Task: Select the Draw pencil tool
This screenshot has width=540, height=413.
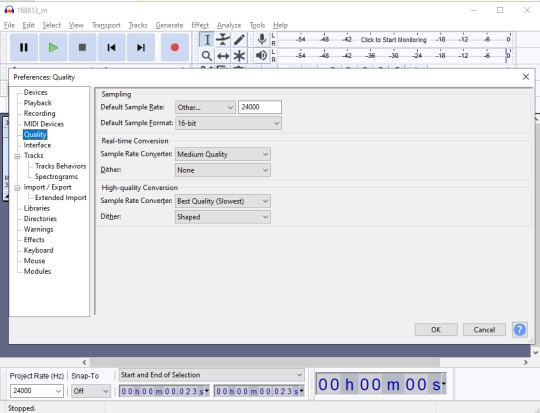Action: point(239,40)
